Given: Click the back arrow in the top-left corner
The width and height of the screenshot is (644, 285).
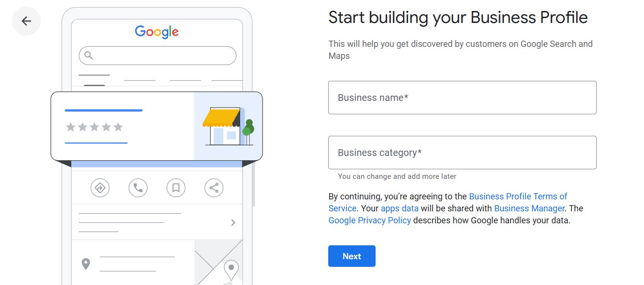Looking at the screenshot, I should (x=26, y=21).
